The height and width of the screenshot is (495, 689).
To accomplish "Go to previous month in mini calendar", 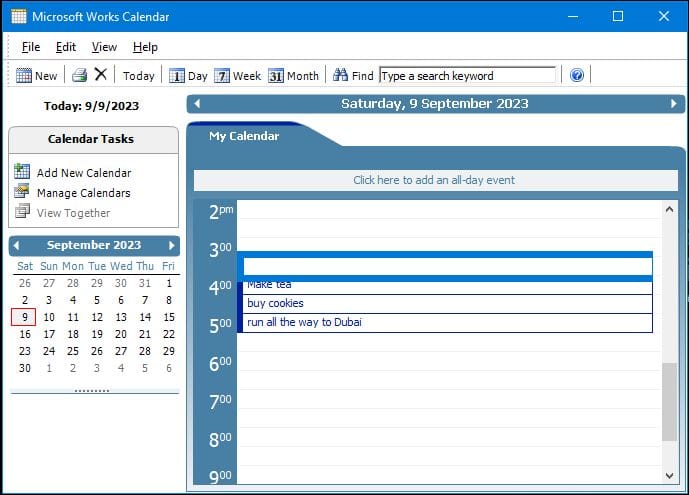I will pos(17,245).
